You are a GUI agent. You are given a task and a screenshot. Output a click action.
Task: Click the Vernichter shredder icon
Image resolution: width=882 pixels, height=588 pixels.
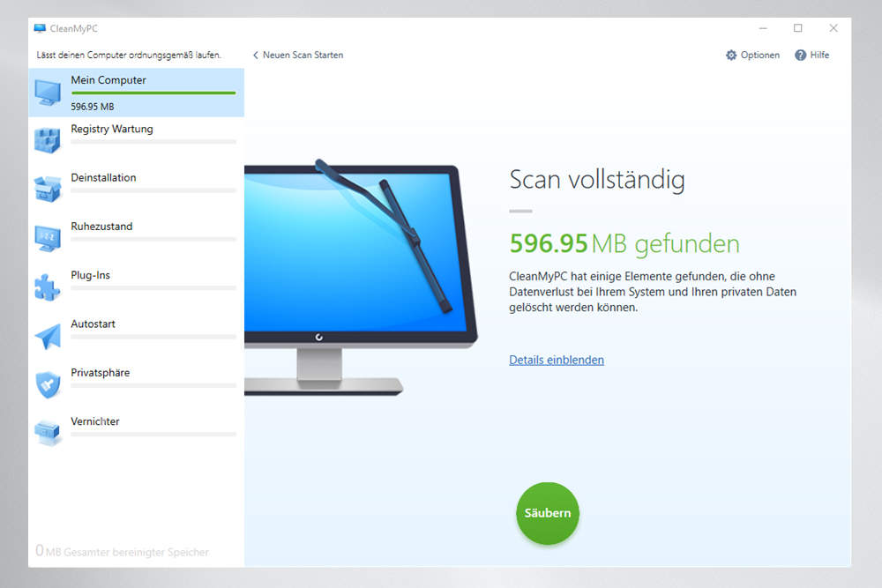(x=48, y=433)
